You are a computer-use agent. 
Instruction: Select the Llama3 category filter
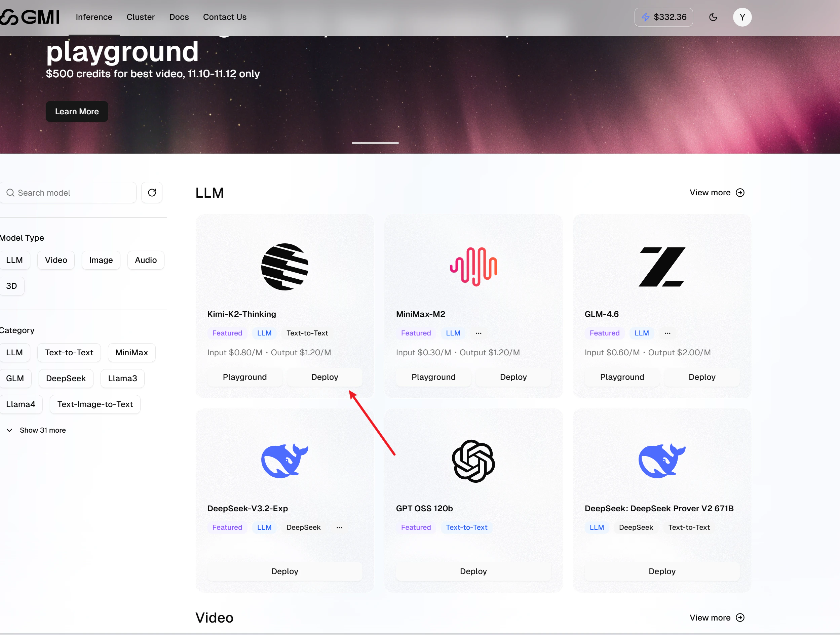coord(122,379)
